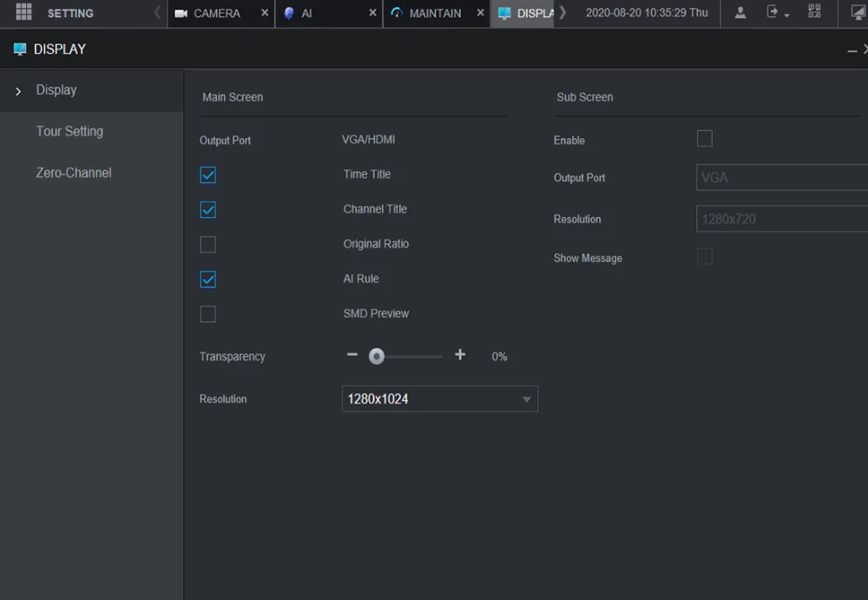Enable the Original Ratio checkbox
This screenshot has height=600, width=868.
[x=207, y=244]
